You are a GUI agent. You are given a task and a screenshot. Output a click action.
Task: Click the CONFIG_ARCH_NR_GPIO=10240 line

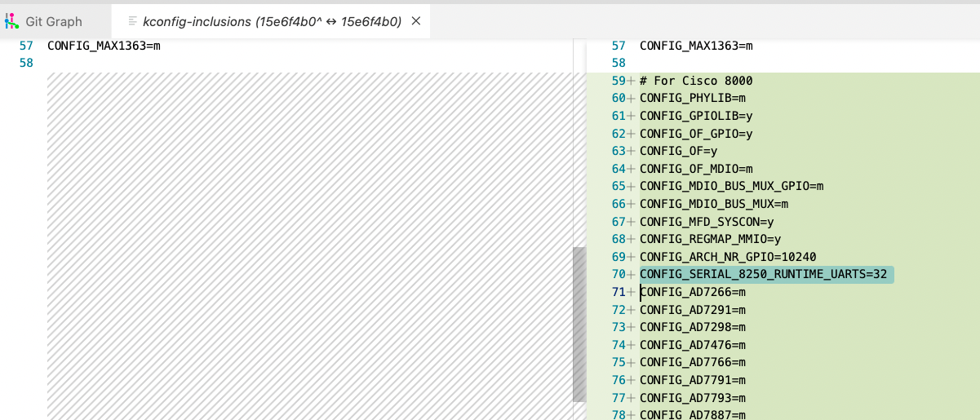[728, 257]
